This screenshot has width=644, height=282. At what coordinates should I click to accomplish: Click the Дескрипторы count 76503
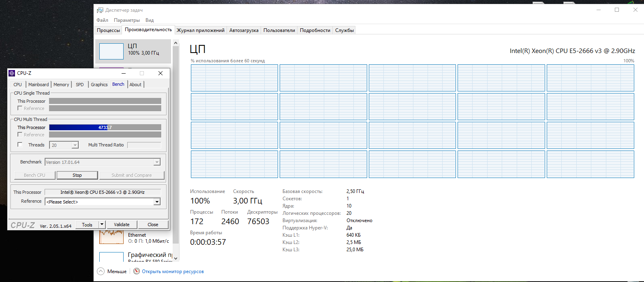[x=258, y=222]
